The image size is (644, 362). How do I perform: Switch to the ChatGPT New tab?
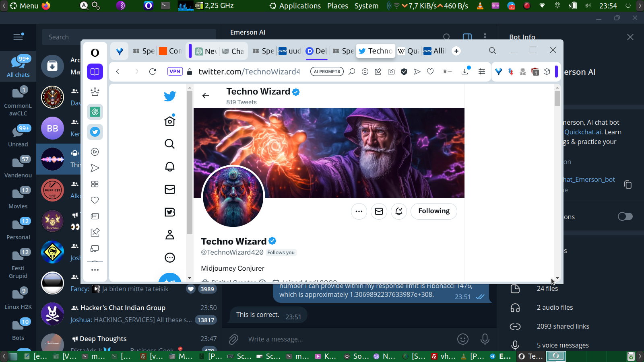(206, 51)
